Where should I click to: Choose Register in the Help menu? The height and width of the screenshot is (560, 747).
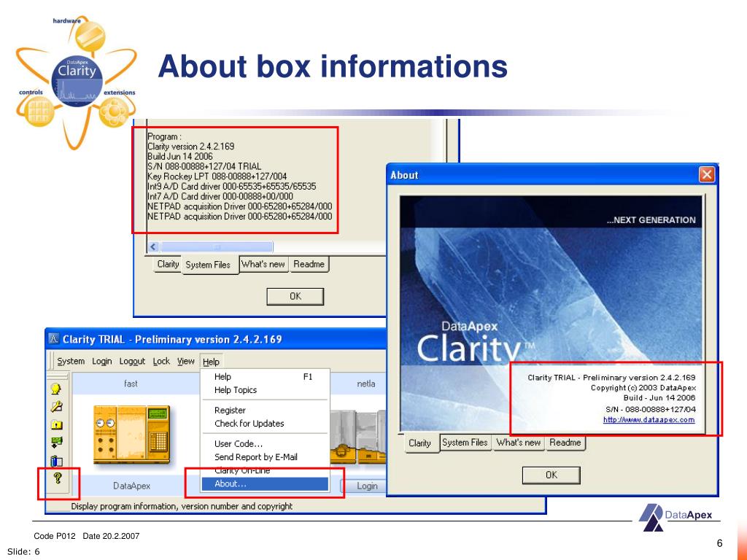tap(265, 410)
